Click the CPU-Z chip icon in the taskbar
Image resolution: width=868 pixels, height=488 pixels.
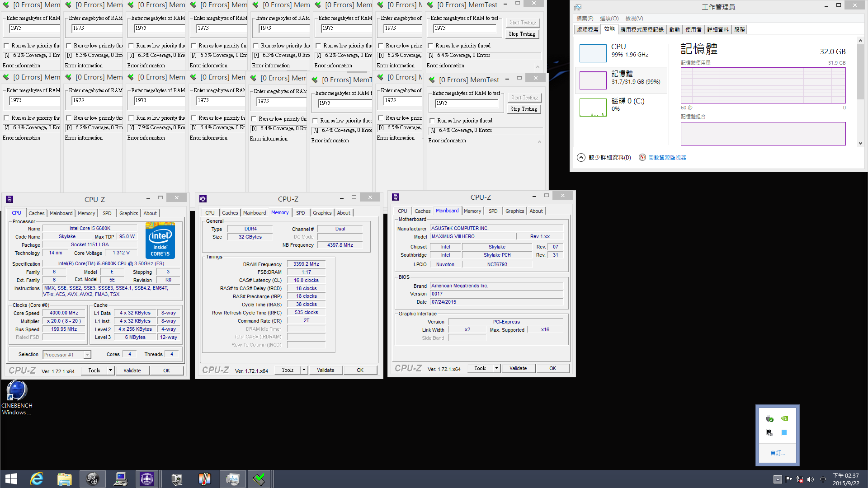point(147,479)
